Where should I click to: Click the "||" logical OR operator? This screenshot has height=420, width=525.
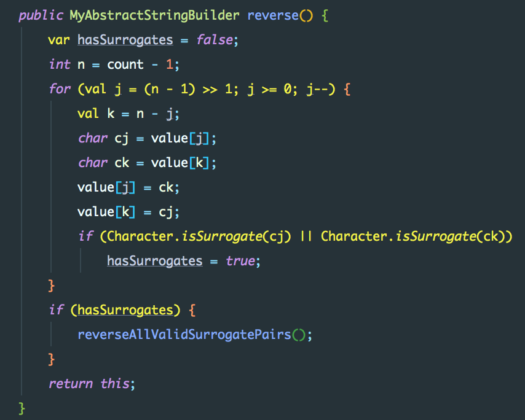[x=306, y=236]
